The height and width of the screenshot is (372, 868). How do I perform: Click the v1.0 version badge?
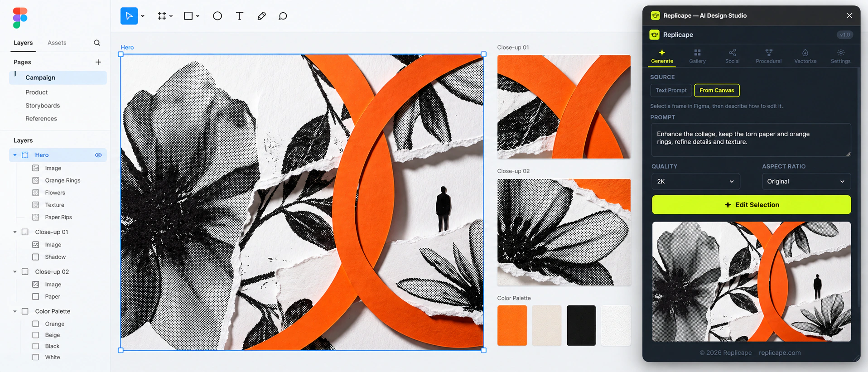click(x=845, y=35)
